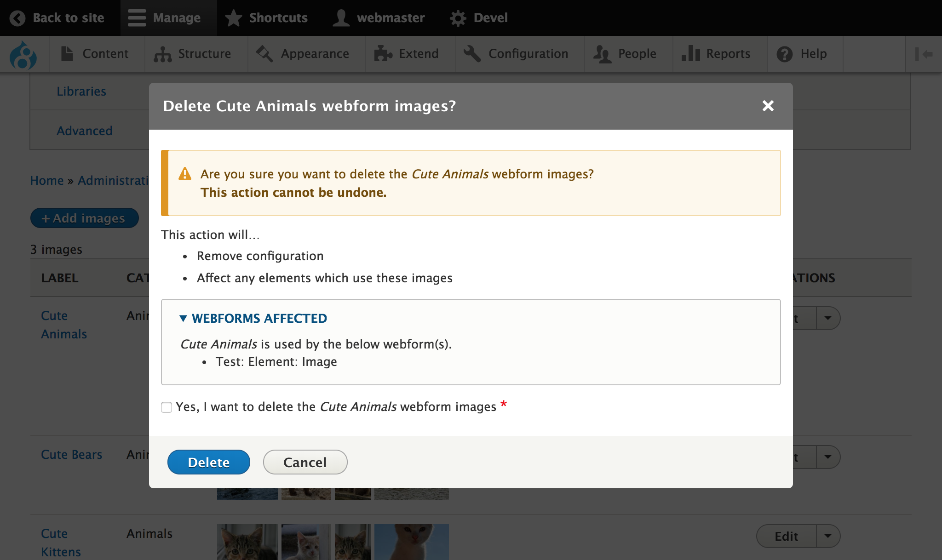Viewport: 942px width, 560px height.
Task: Select the People icon
Action: pos(602,53)
